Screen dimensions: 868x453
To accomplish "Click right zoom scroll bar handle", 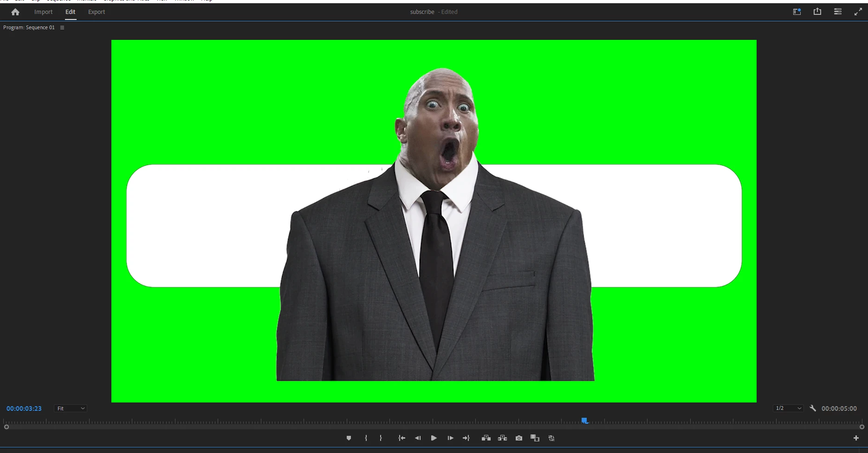I will (862, 427).
